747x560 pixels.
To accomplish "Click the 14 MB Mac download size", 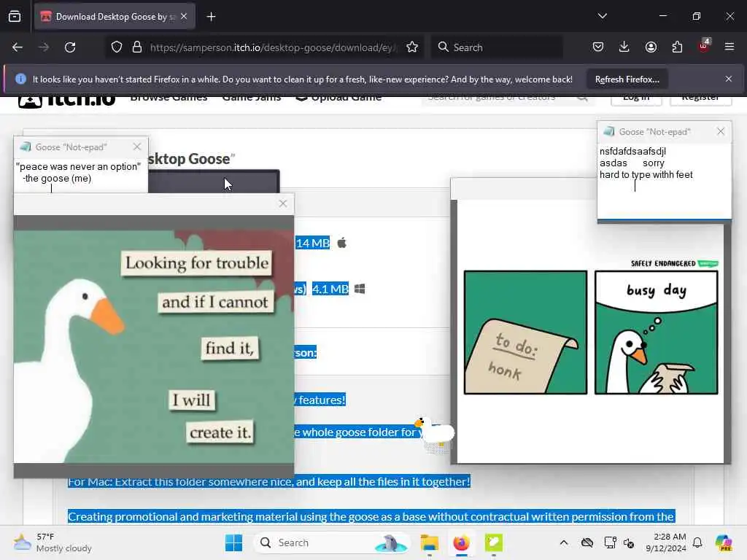I will 313,243.
